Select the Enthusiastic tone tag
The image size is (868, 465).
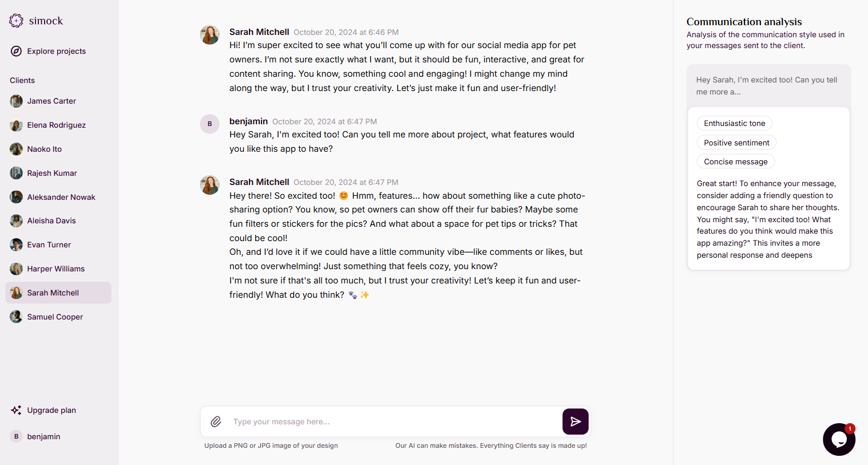pos(734,123)
